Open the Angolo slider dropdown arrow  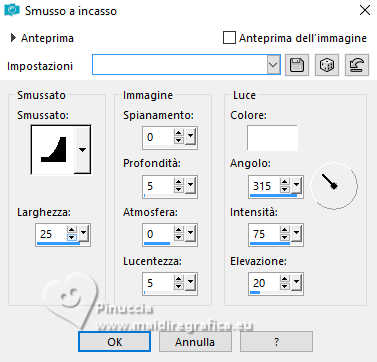pyautogui.click(x=296, y=185)
